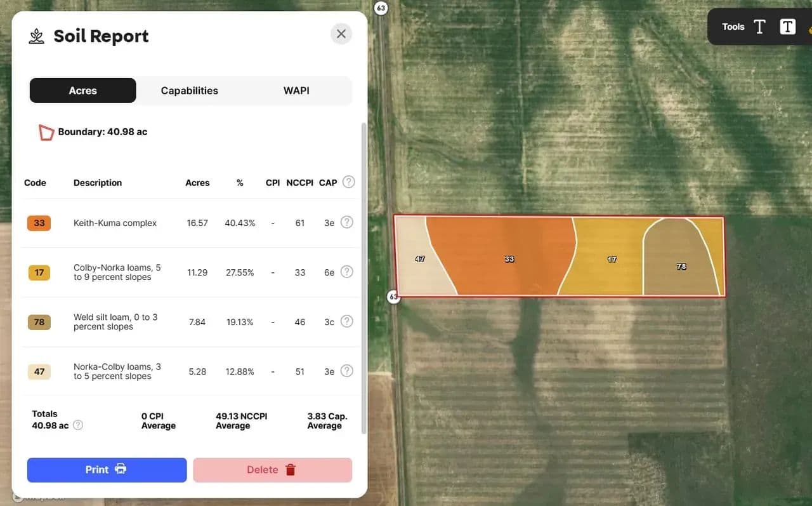Delete the soil report boundary
Viewport: 812px width, 506px height.
coord(272,470)
